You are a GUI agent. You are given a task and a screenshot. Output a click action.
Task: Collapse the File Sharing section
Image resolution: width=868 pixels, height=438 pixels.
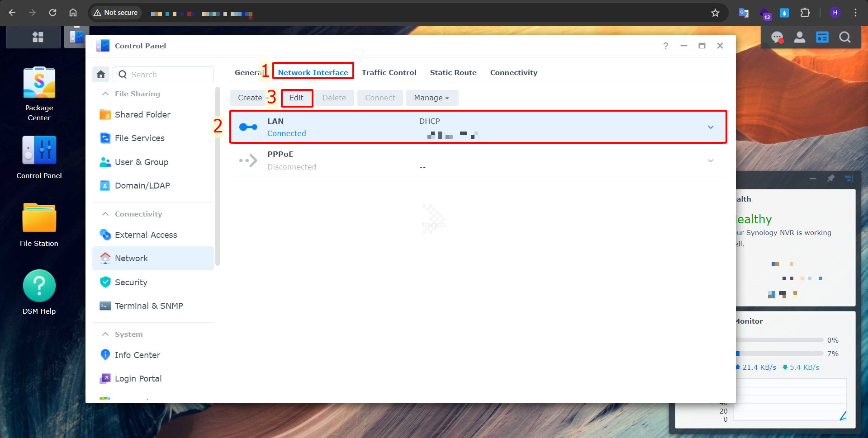coord(105,94)
